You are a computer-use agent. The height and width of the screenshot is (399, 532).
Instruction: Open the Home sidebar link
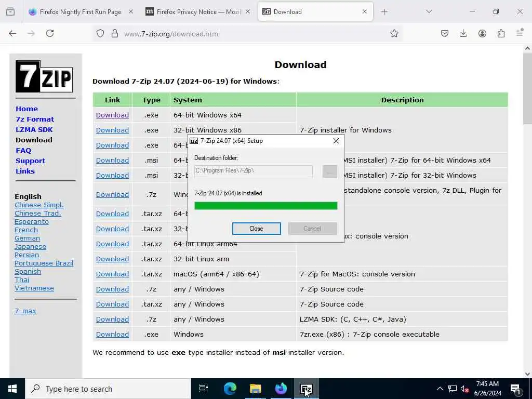[27, 109]
